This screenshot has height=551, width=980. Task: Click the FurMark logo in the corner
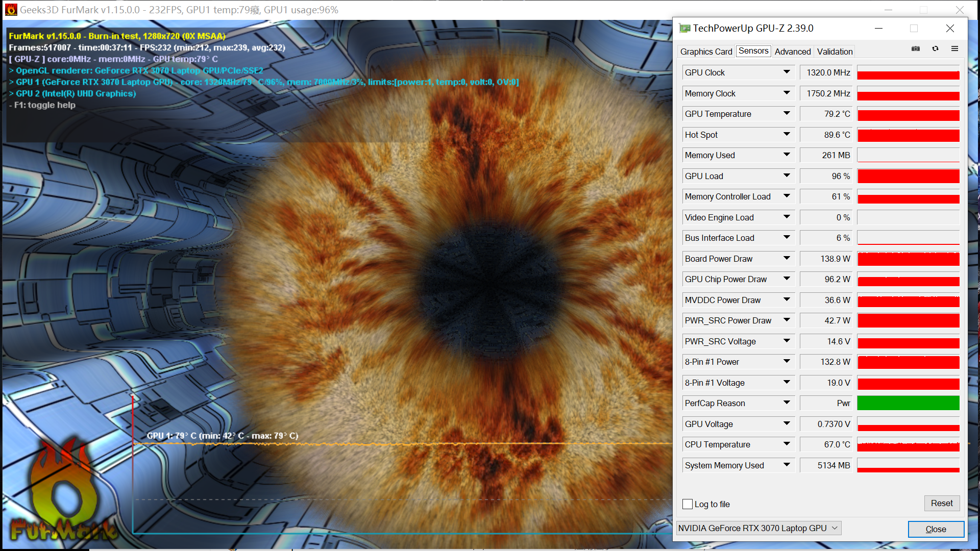click(64, 492)
